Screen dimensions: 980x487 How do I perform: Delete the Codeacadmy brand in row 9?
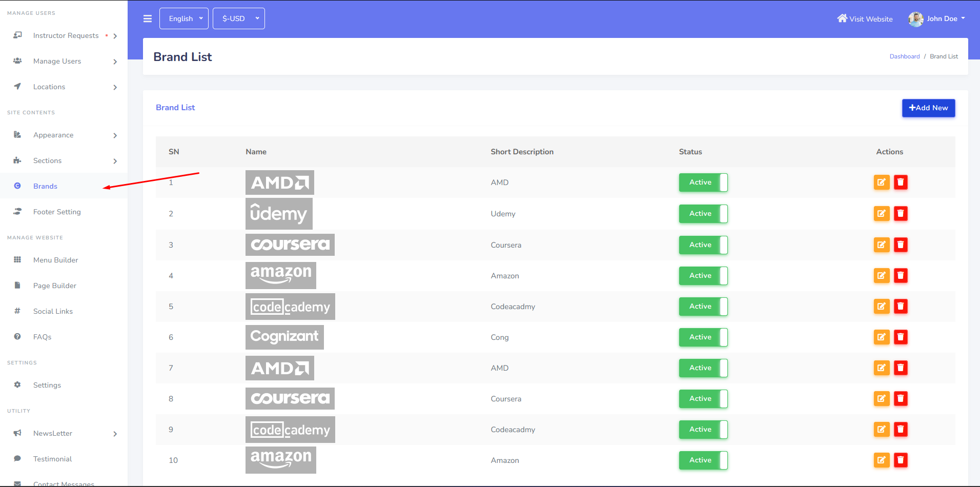(901, 430)
